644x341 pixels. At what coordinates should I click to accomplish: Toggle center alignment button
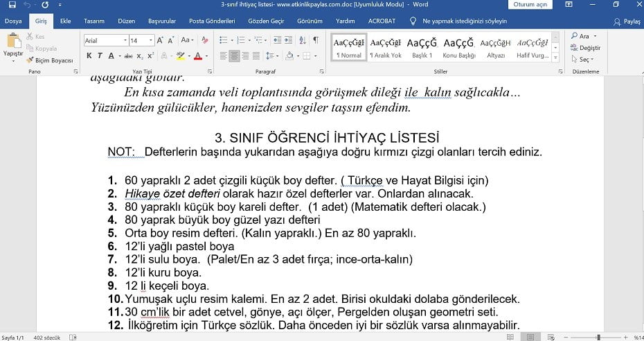(234, 55)
